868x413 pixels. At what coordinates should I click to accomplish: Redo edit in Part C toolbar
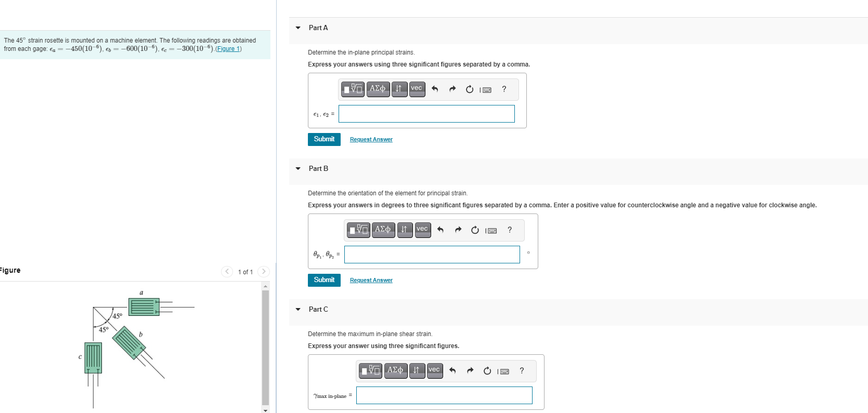(470, 371)
